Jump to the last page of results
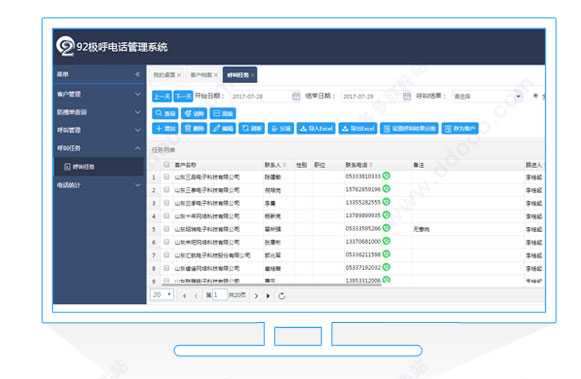Image resolution: width=581 pixels, height=379 pixels. pyautogui.click(x=268, y=296)
